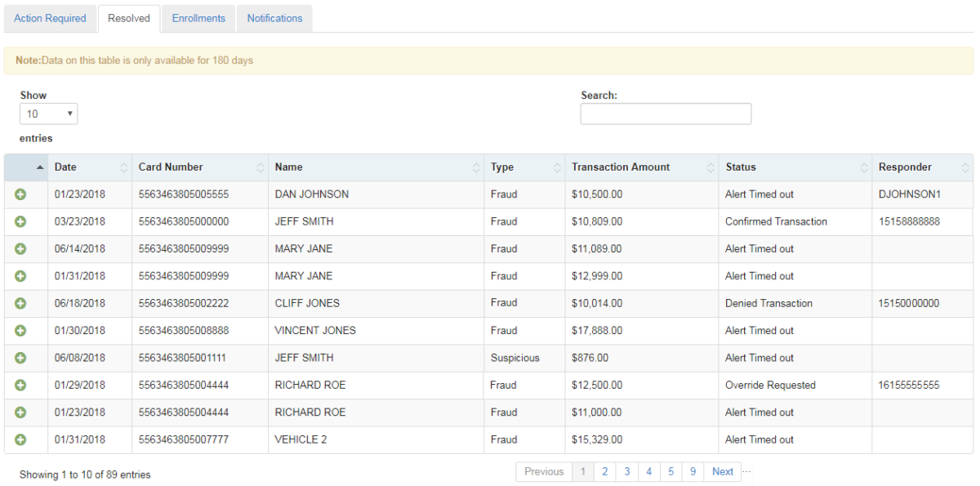Click into the Search input field
The width and height of the screenshot is (980, 486).
666,114
